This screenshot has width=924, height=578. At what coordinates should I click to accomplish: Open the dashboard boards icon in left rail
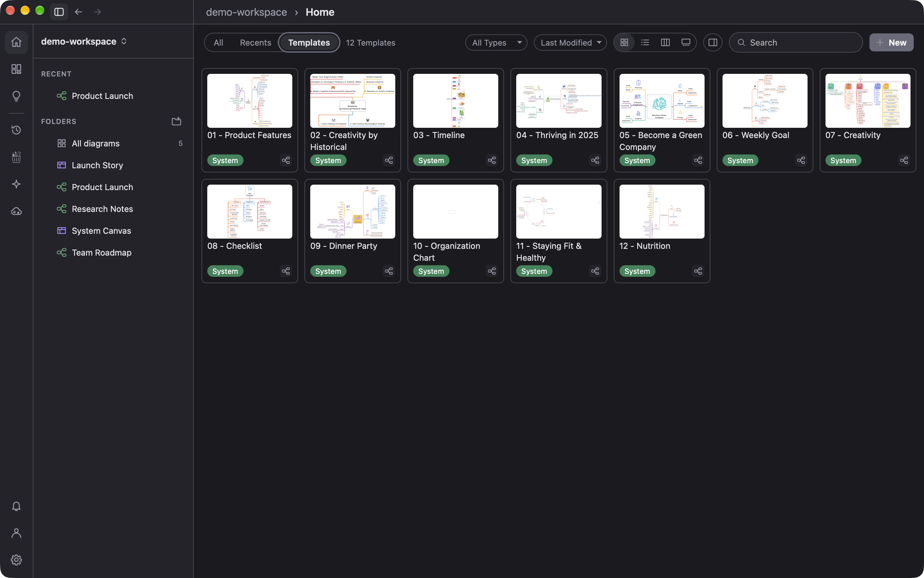(16, 69)
